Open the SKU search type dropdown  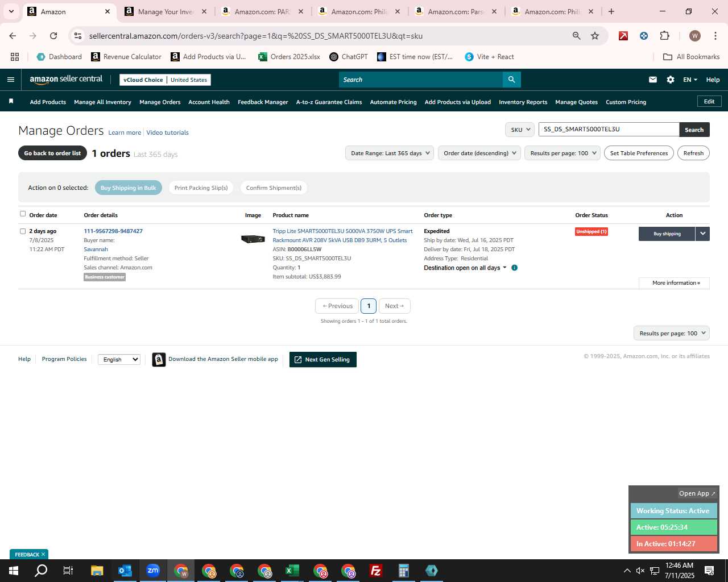point(520,130)
